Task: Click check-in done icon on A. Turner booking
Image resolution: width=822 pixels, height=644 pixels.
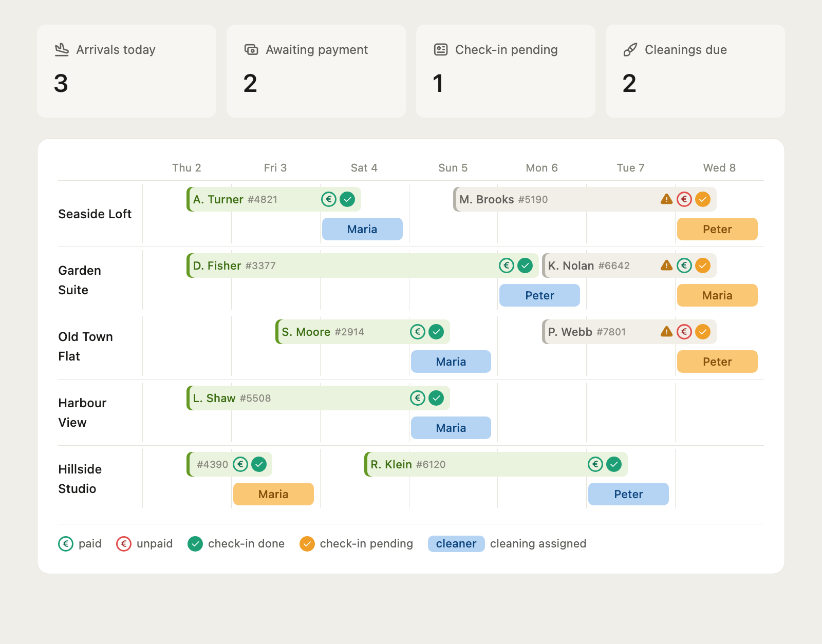Action: [347, 199]
